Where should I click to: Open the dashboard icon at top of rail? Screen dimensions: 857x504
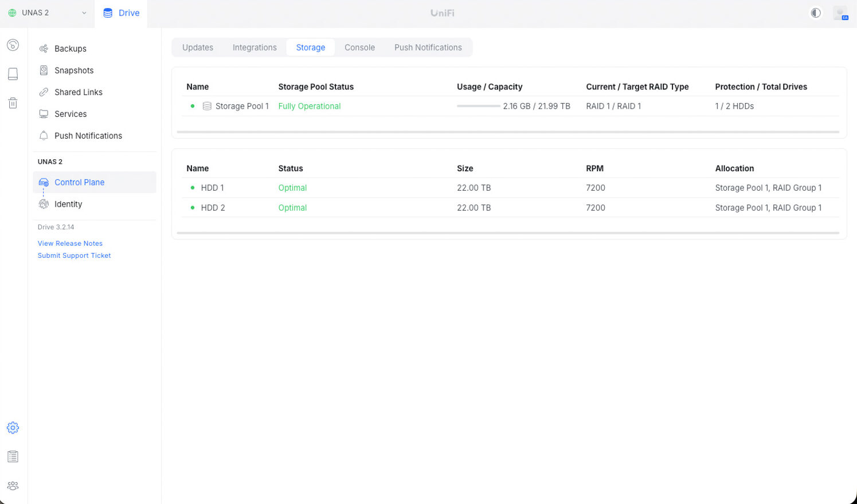coord(13,45)
